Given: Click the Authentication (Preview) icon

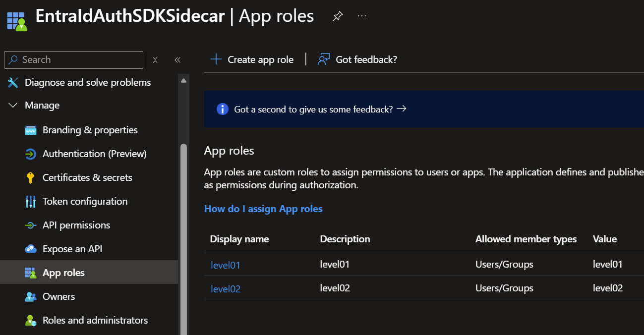Looking at the screenshot, I should pos(31,154).
